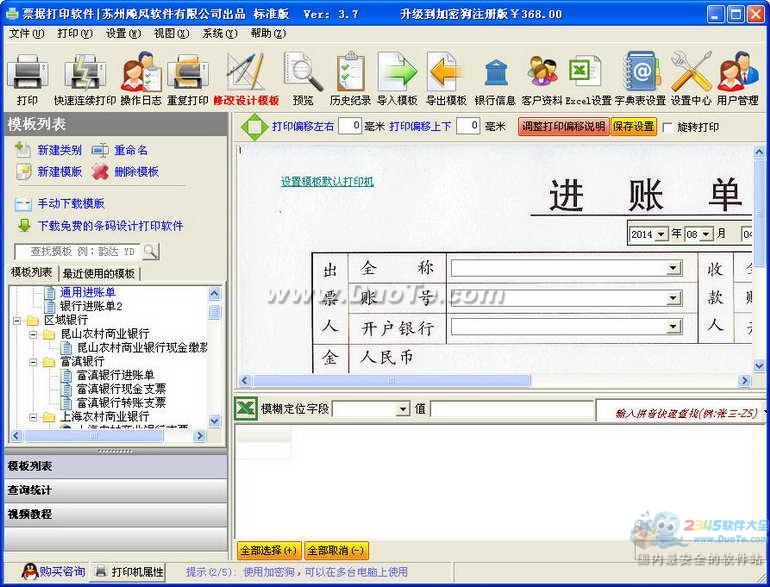The width and height of the screenshot is (770, 587).
Task: Open the 账号 account dropdown
Action: click(x=674, y=298)
